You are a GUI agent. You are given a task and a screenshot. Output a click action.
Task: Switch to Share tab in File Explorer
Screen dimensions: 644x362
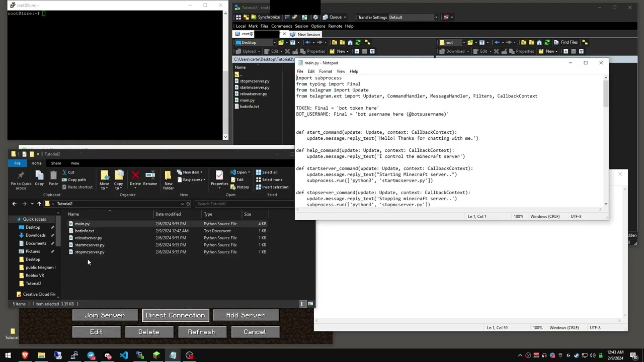[56, 163]
